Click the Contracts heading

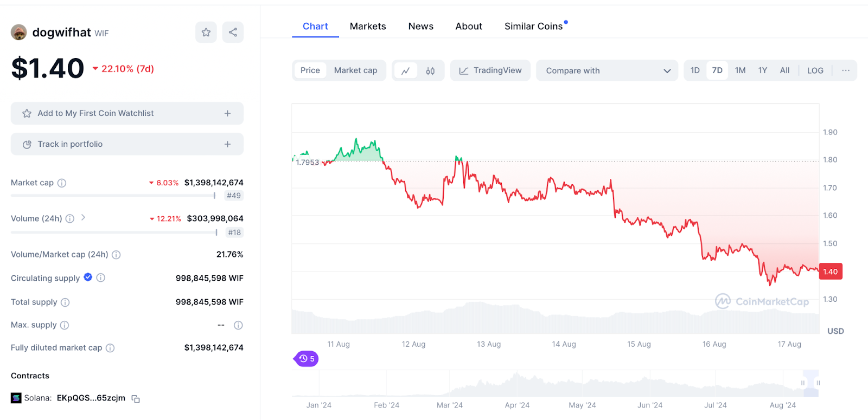[x=30, y=376]
